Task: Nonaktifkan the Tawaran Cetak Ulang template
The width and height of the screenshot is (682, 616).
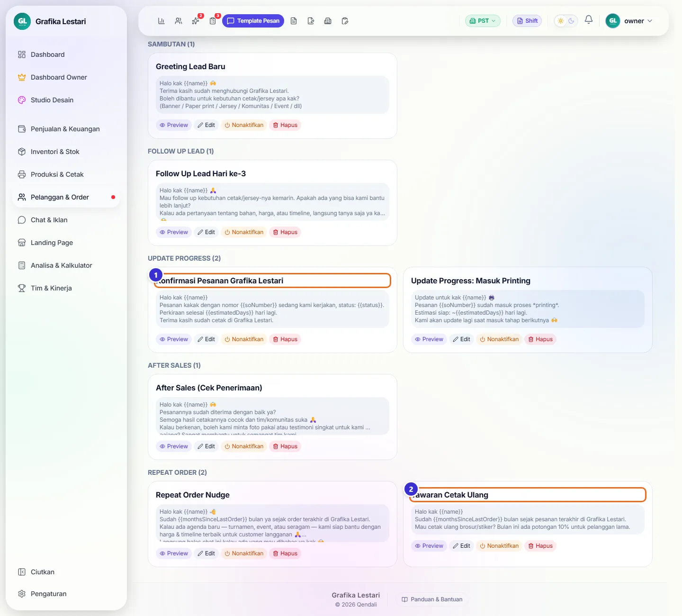Action: point(499,546)
